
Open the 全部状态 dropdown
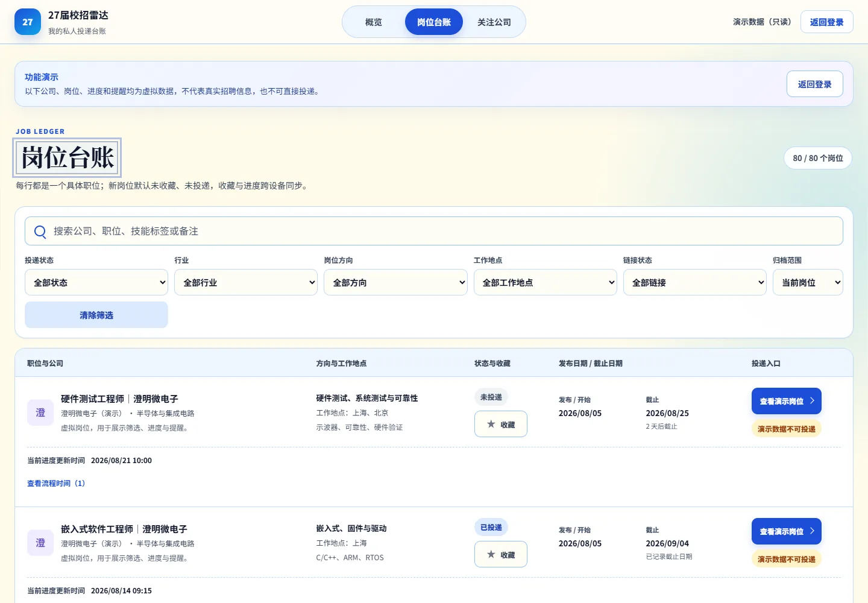pos(96,282)
